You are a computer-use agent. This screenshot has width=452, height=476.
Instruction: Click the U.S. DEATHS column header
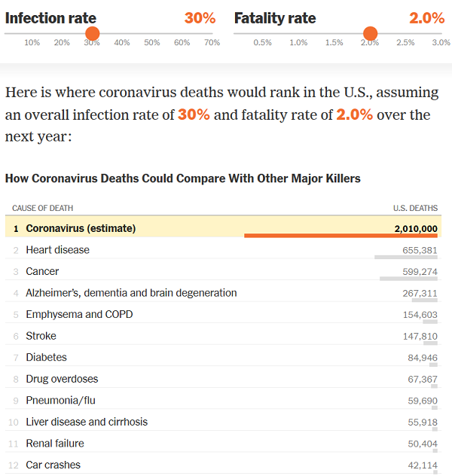tap(415, 208)
